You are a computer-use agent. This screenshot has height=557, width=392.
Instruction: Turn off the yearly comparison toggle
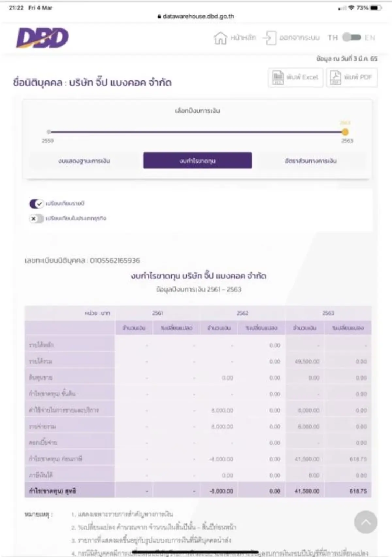(x=36, y=204)
